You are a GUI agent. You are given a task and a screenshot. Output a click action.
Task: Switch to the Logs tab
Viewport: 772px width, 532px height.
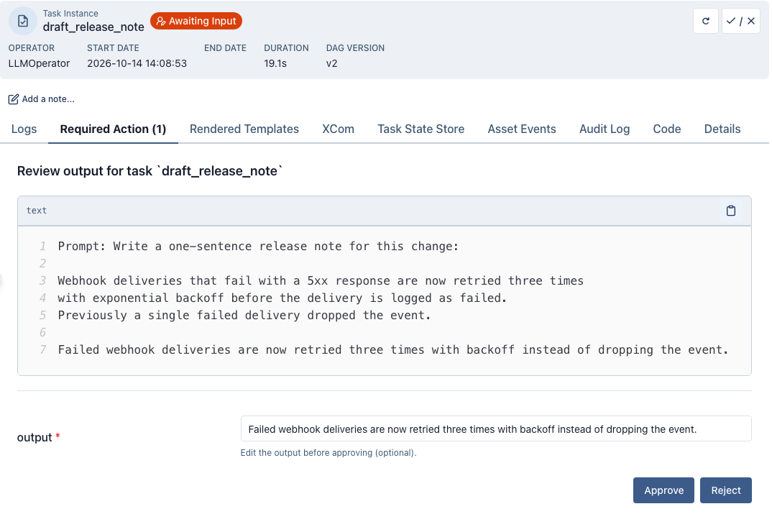pyautogui.click(x=24, y=129)
